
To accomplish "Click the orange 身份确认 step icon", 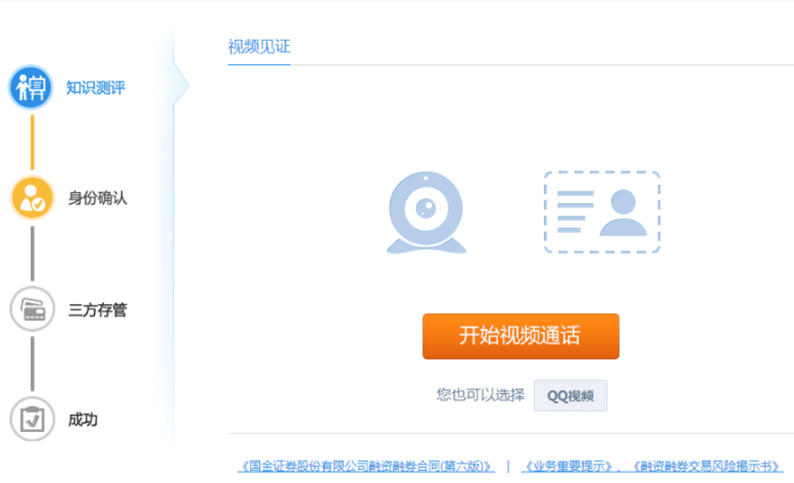I will [x=32, y=198].
